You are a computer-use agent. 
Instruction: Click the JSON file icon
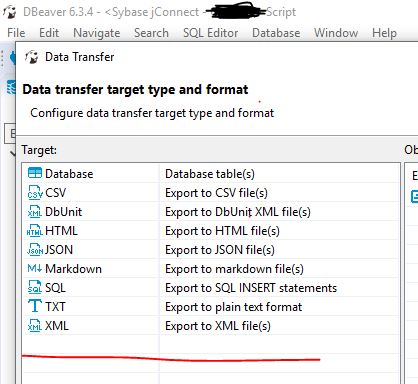(x=35, y=249)
